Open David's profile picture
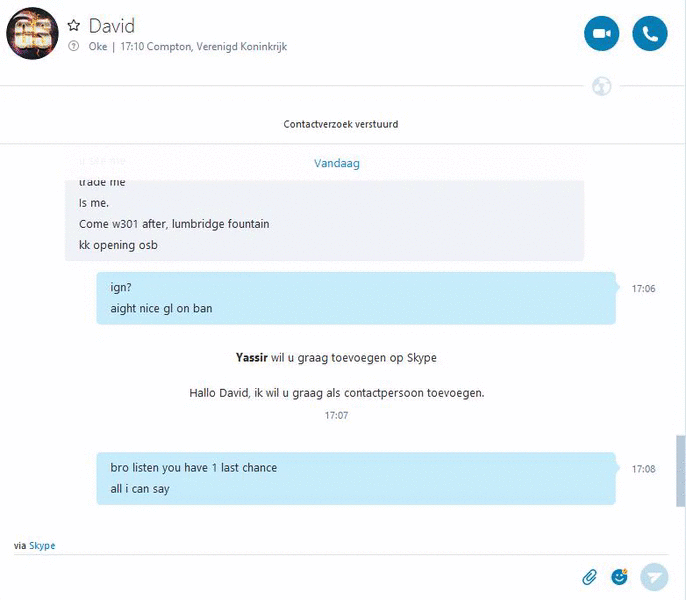The width and height of the screenshot is (686, 600). [x=32, y=33]
